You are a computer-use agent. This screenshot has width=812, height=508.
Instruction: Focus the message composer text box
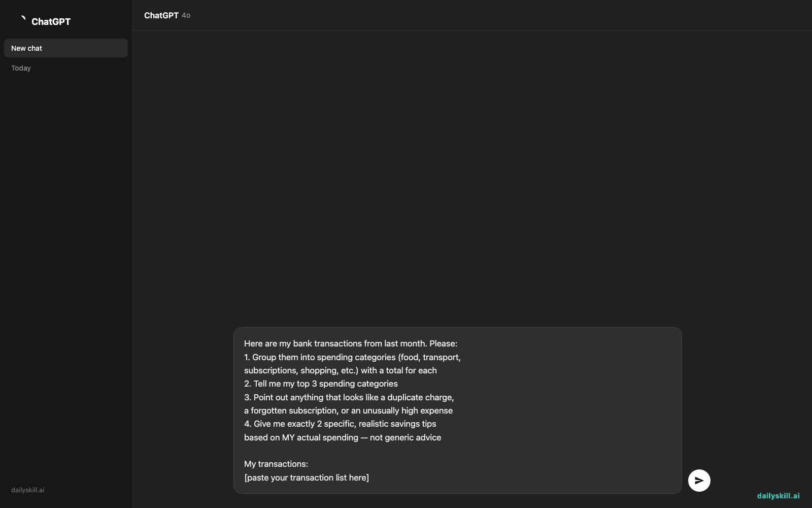coord(457,410)
